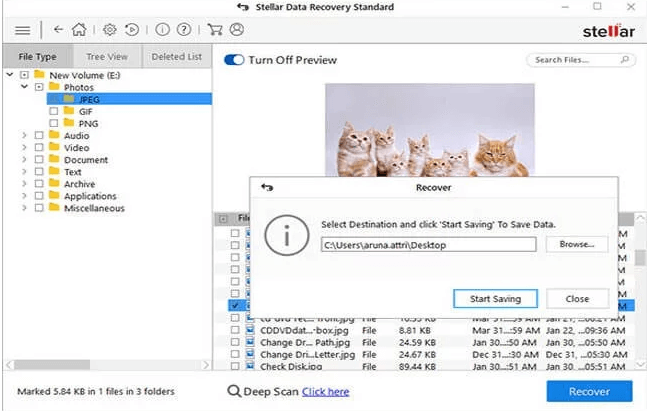649x411 pixels.
Task: Click the Text folder icon
Action: tap(54, 171)
